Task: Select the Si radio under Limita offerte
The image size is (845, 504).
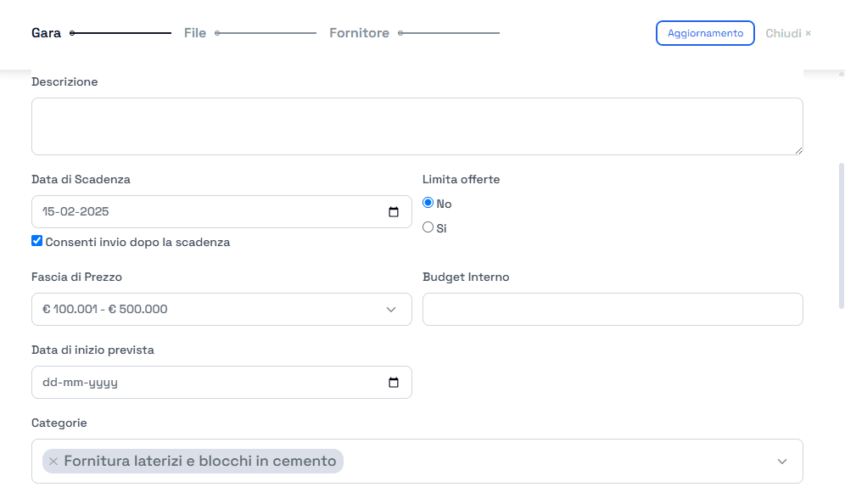Action: [428, 227]
